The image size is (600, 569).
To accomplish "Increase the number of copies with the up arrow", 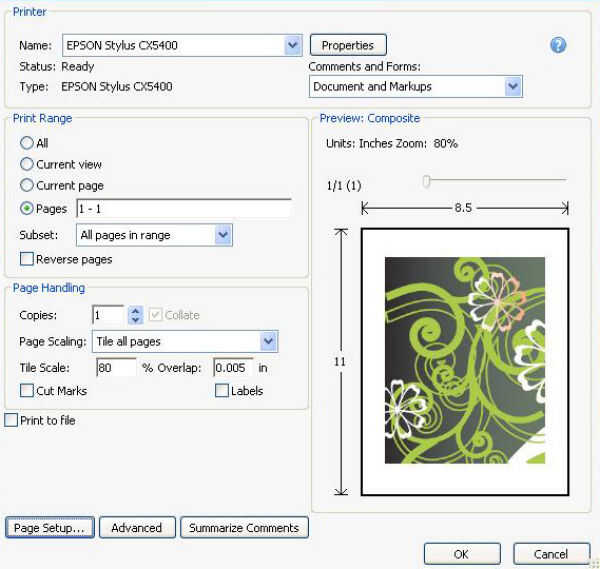I will [x=135, y=311].
